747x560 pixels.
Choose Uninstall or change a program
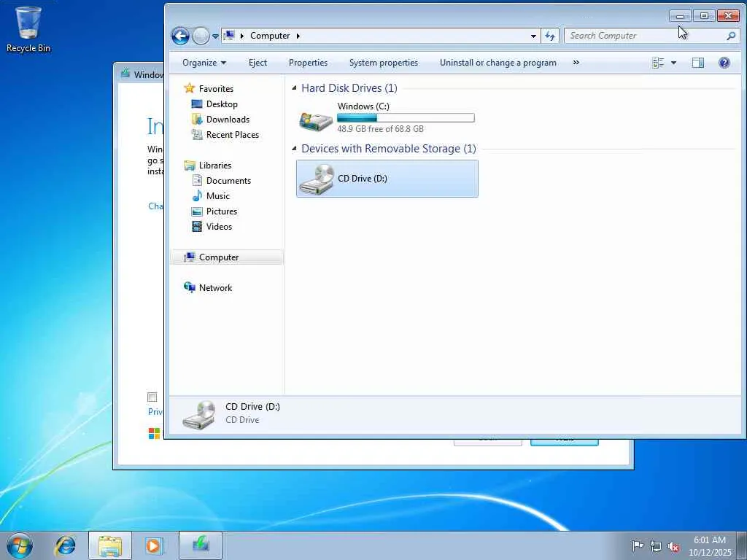coord(498,63)
